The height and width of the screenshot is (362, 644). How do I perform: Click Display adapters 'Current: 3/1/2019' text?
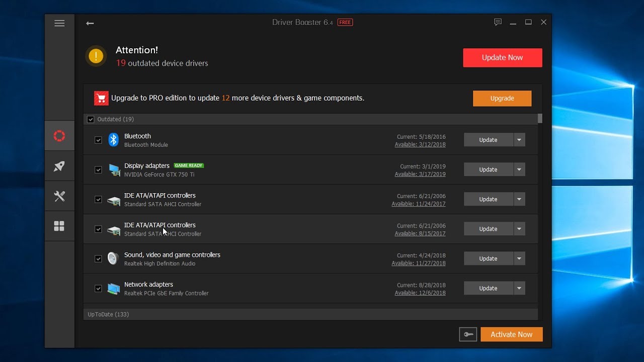coord(423,166)
